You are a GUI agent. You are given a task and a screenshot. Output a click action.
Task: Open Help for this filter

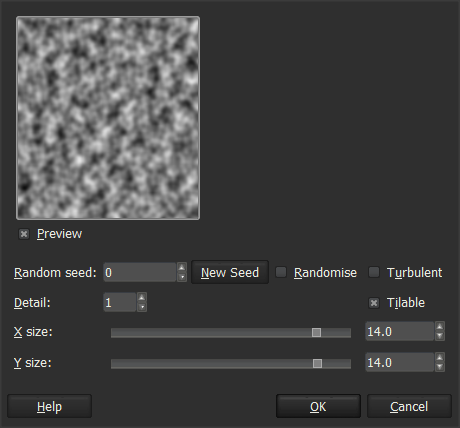click(49, 406)
